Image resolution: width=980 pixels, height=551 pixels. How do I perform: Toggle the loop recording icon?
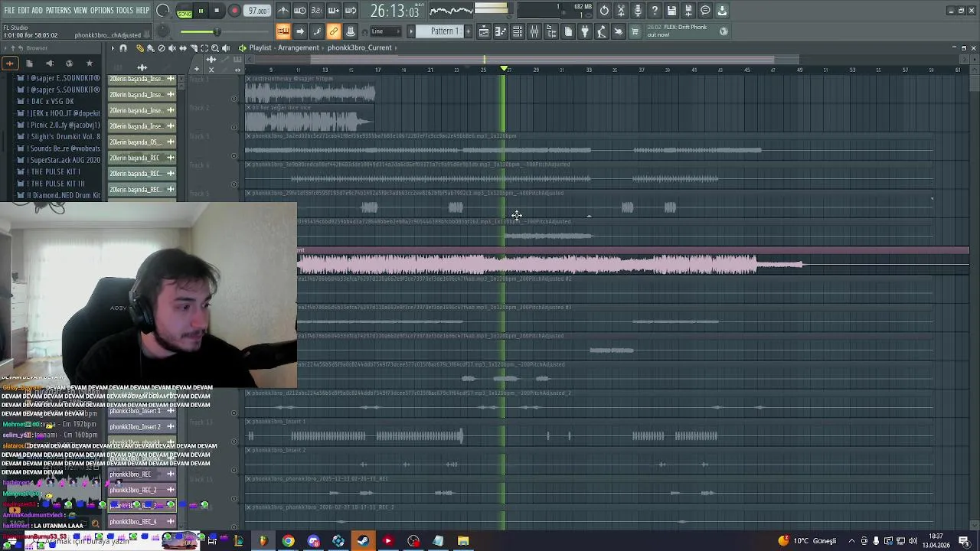[351, 11]
